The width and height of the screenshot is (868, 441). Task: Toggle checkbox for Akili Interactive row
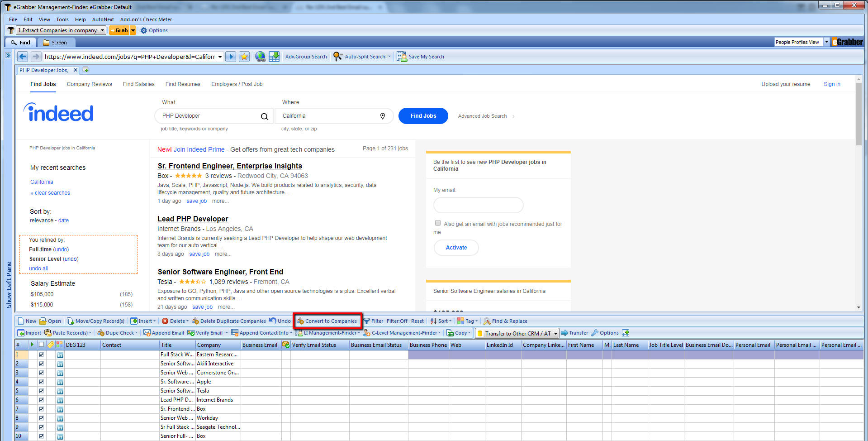click(x=41, y=364)
